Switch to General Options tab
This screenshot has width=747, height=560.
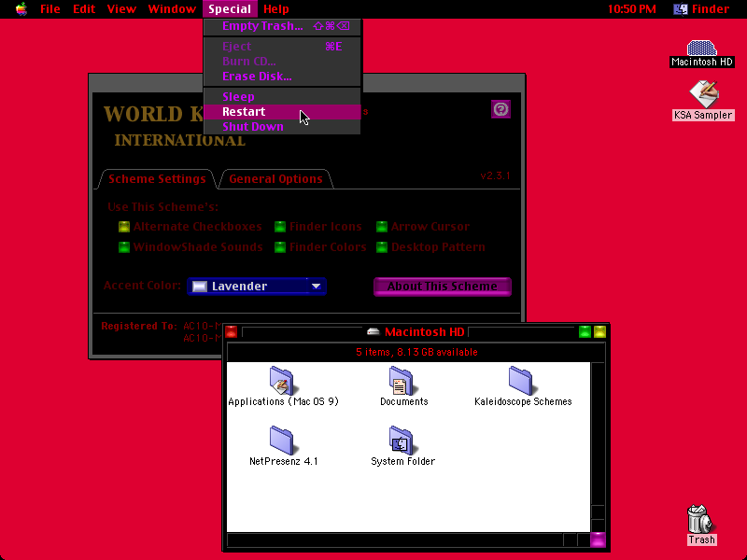point(275,179)
